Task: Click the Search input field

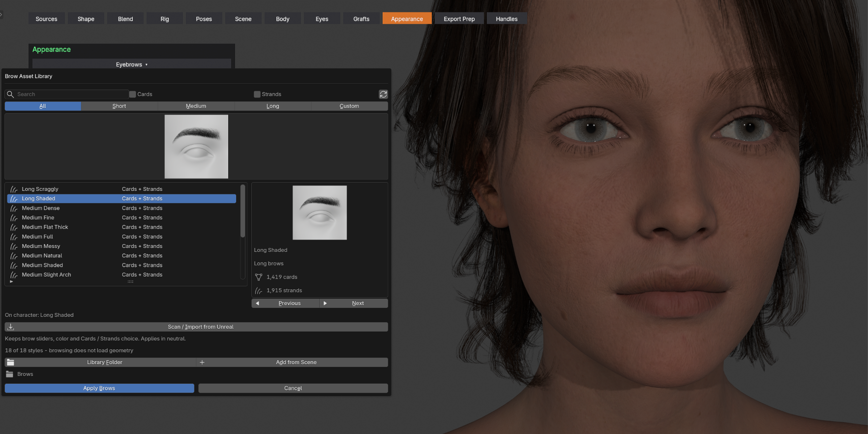Action: [x=67, y=94]
